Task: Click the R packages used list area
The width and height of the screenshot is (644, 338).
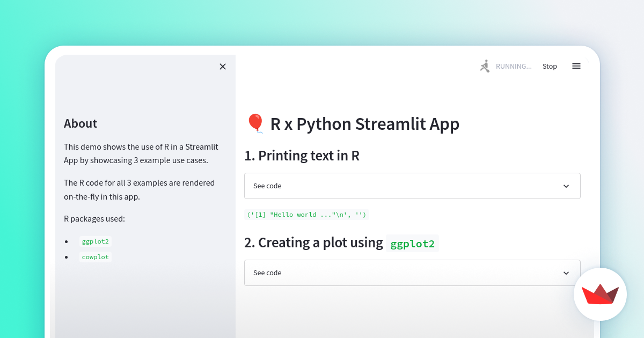Action: point(95,218)
